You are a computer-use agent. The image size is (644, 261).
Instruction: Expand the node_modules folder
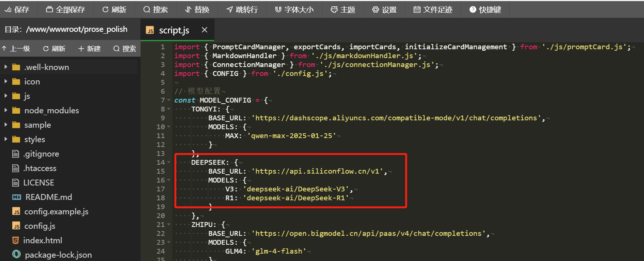tap(6, 110)
